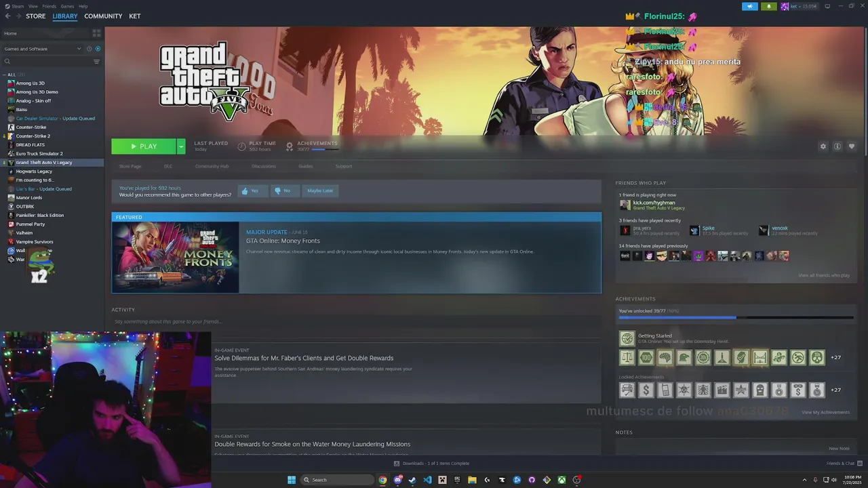Image resolution: width=868 pixels, height=488 pixels.
Task: Click the green PLAY button
Action: pyautogui.click(x=144, y=146)
